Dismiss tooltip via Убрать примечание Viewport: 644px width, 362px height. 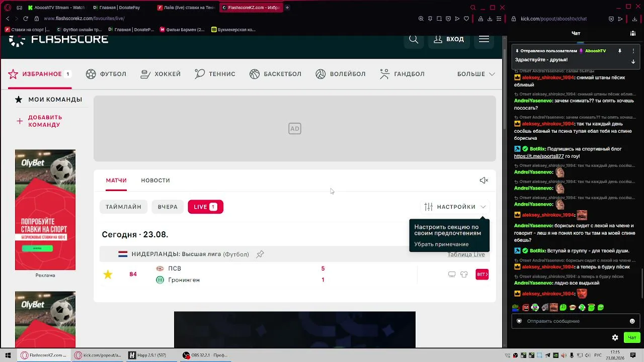click(x=441, y=244)
